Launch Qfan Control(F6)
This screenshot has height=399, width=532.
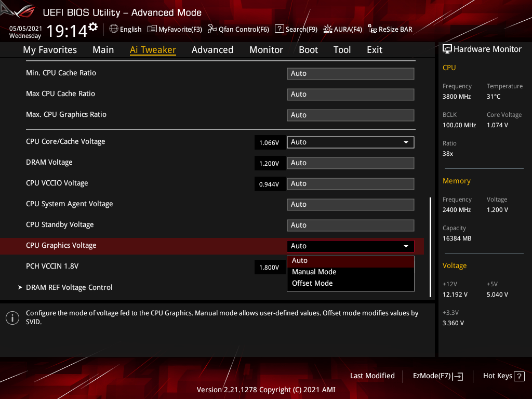coord(244,29)
